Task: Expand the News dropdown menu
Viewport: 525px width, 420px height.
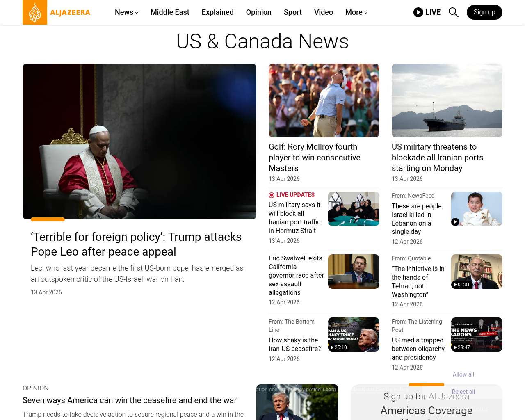Action: [126, 12]
